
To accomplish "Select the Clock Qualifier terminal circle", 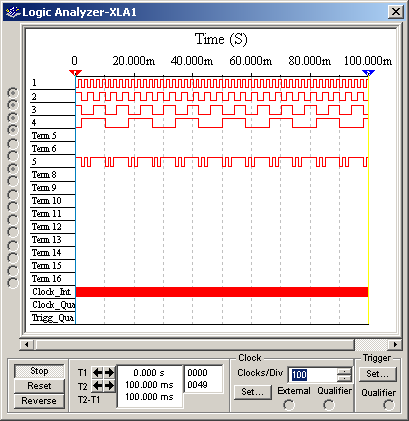I will (x=329, y=405).
